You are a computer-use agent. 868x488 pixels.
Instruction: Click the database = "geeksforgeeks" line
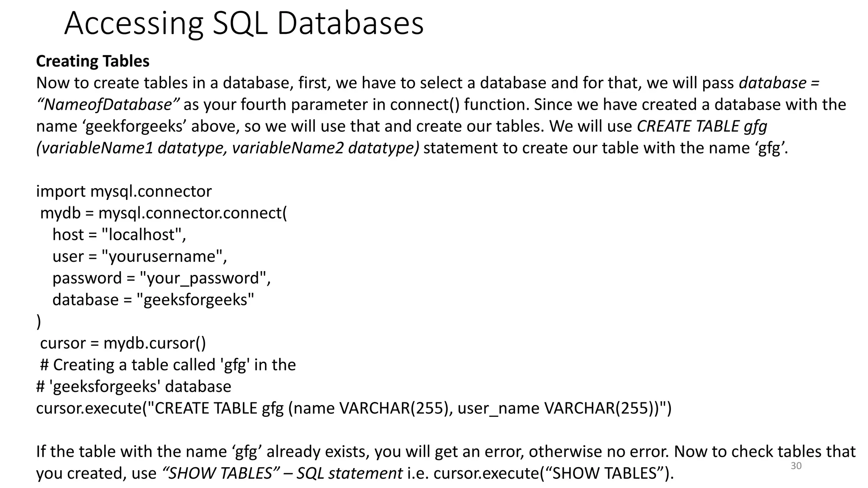coord(153,300)
